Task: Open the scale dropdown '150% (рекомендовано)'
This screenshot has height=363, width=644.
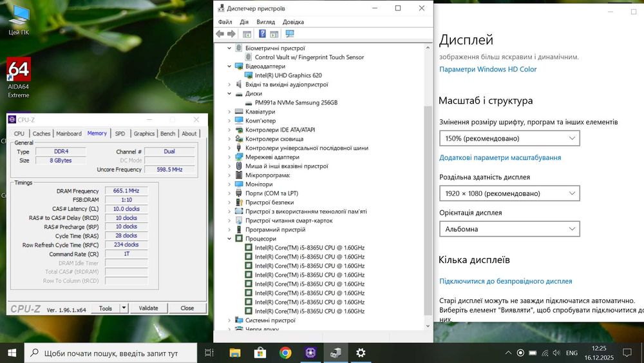Action: tap(509, 138)
